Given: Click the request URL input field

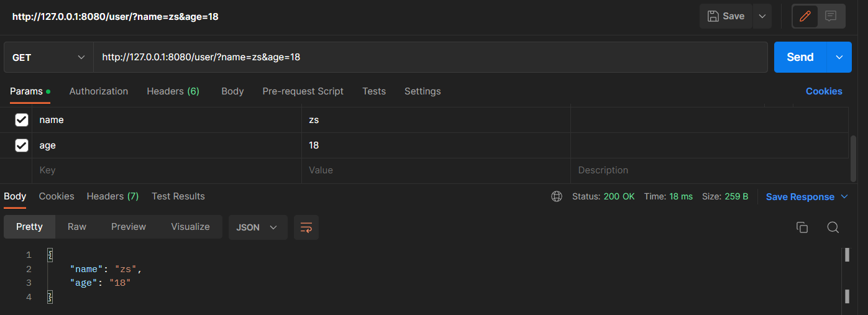Looking at the screenshot, I should click(429, 57).
